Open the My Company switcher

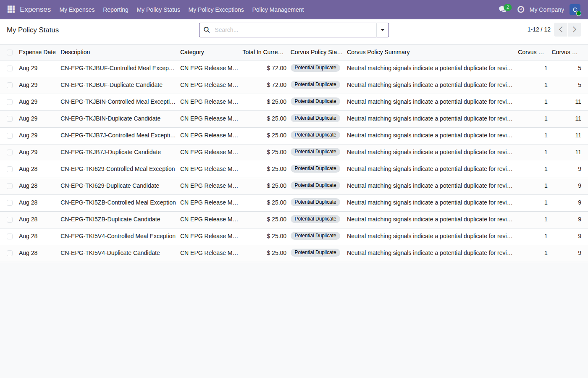click(546, 10)
